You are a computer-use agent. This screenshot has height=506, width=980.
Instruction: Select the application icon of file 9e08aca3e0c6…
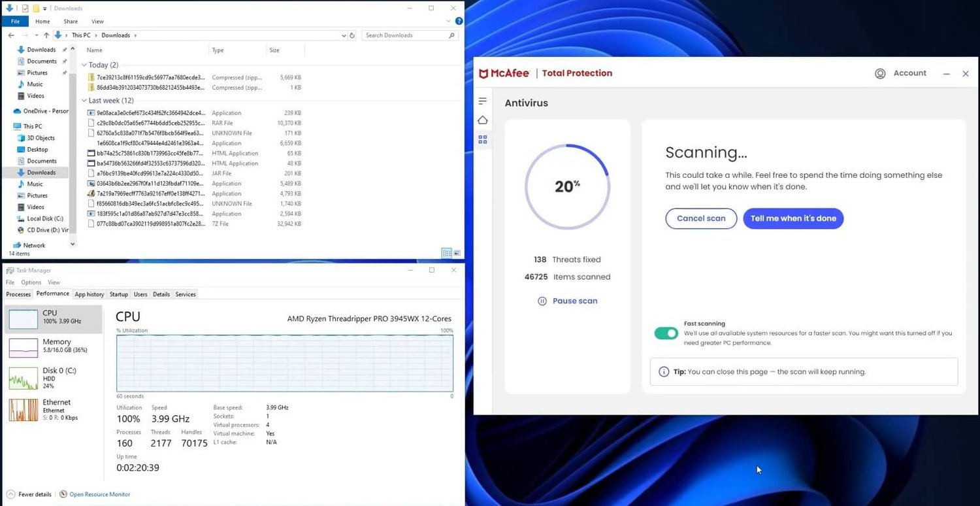[x=91, y=113]
